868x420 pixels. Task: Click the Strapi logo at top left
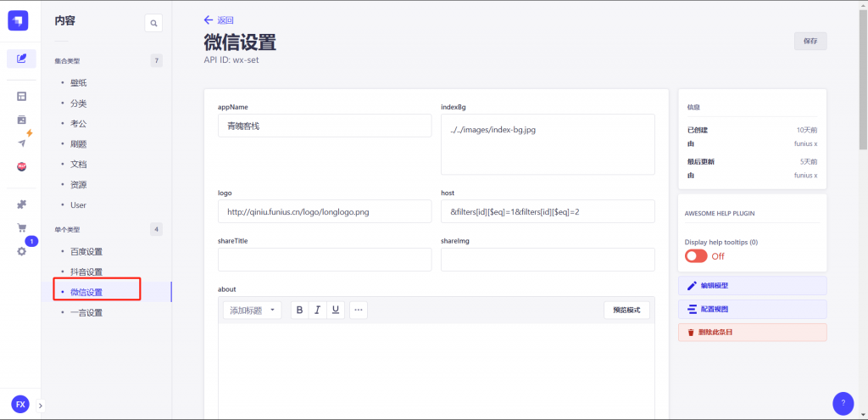tap(19, 20)
